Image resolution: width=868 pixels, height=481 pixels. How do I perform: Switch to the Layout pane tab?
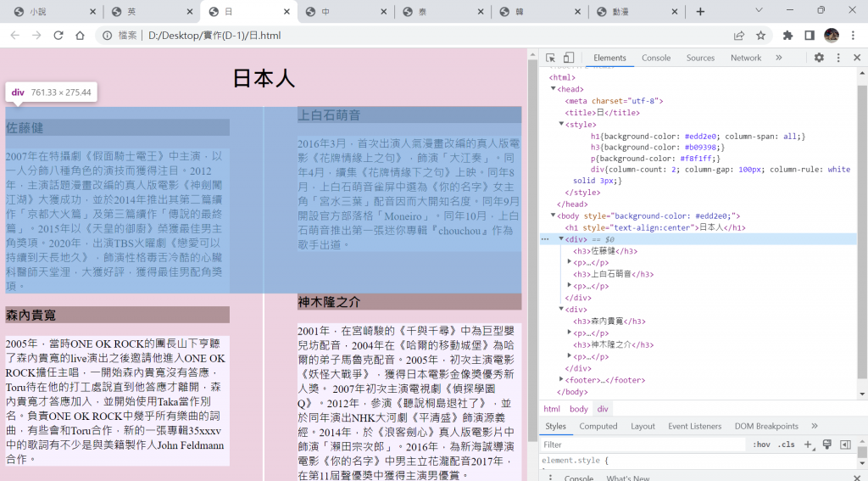click(x=643, y=426)
